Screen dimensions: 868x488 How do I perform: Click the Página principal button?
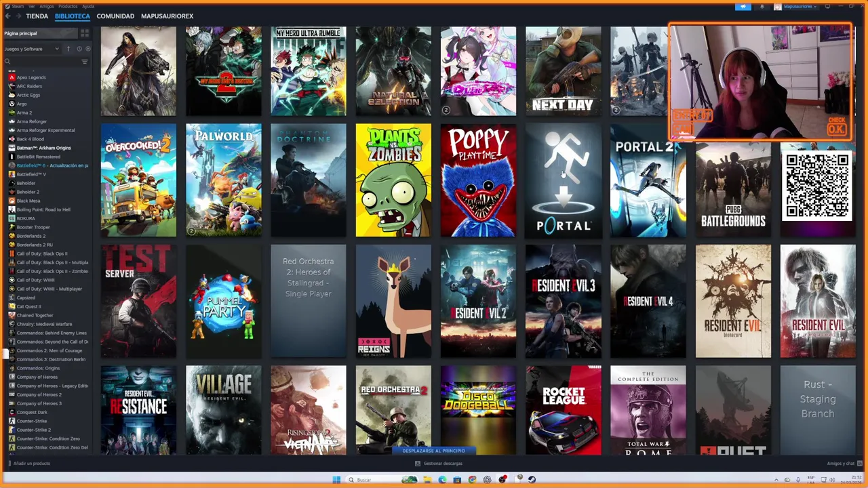point(40,33)
